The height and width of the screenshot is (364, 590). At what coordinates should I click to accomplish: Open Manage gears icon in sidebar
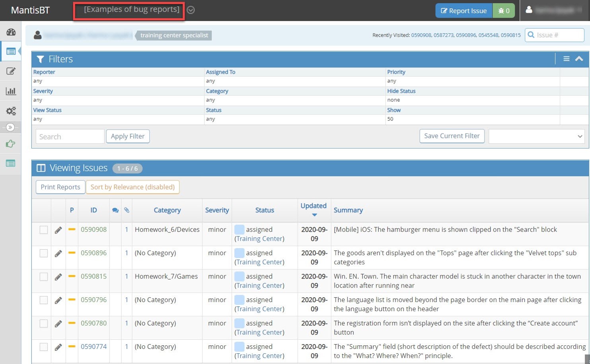[11, 111]
